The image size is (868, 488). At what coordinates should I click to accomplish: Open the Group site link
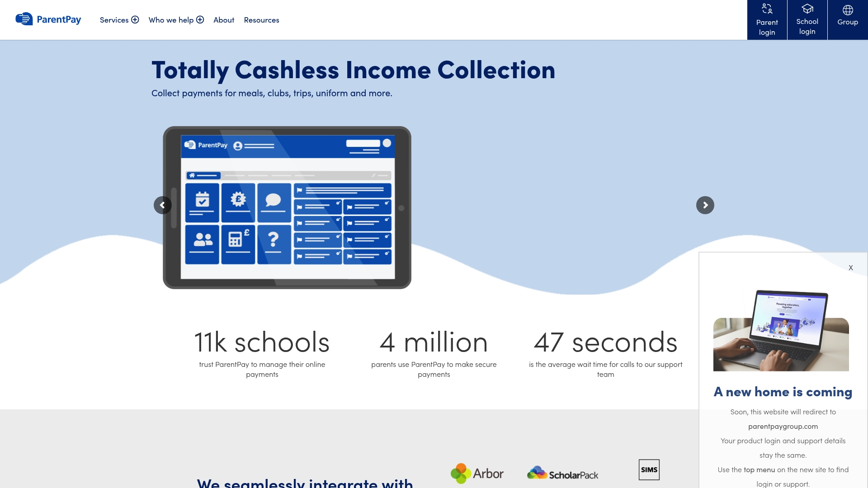coord(848,20)
